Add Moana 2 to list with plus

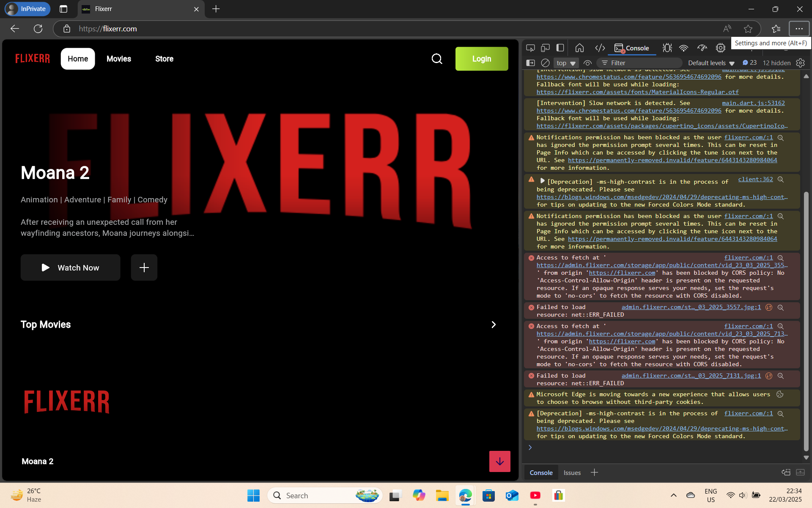(144, 268)
